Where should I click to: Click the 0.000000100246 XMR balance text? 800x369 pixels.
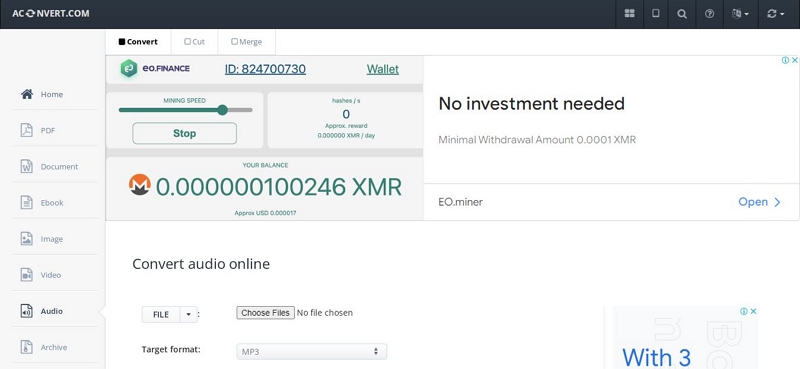pos(279,187)
